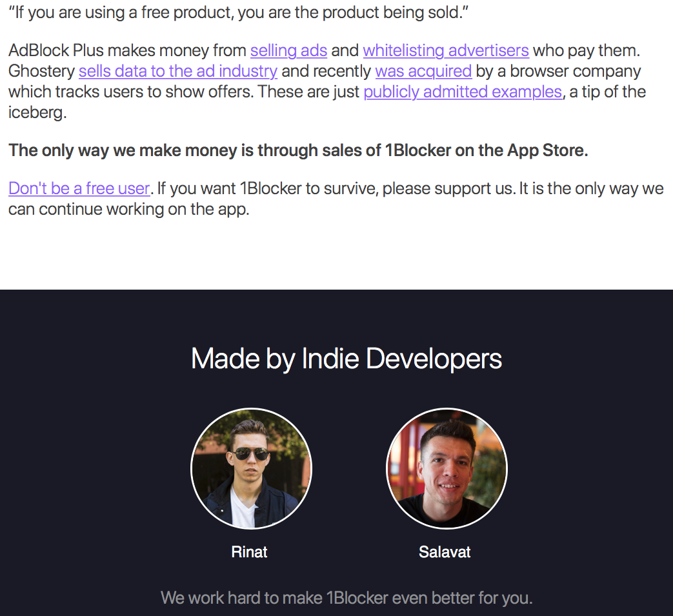The width and height of the screenshot is (673, 616).
Task: Click the "Made by Indie Developers" heading
Action: pos(347,359)
